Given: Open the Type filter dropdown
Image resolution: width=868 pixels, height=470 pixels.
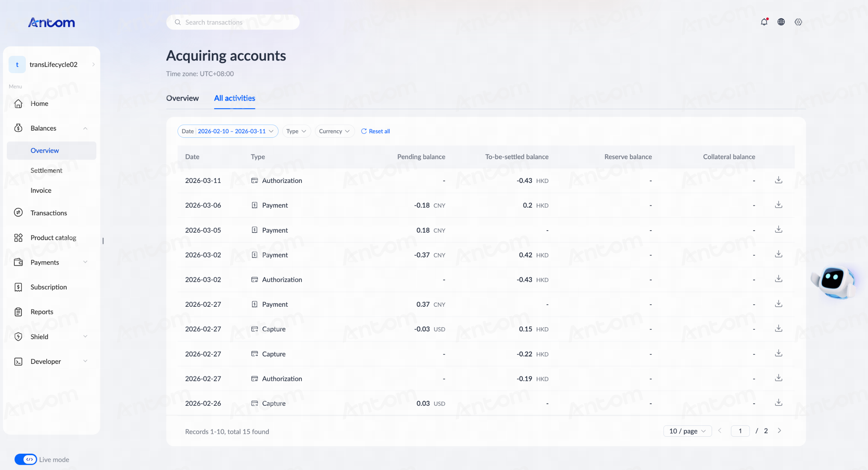Looking at the screenshot, I should tap(296, 131).
